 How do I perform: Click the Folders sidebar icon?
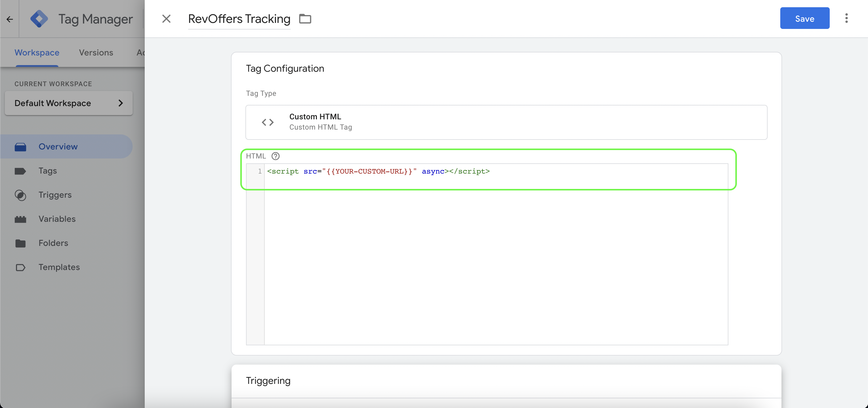tap(20, 243)
